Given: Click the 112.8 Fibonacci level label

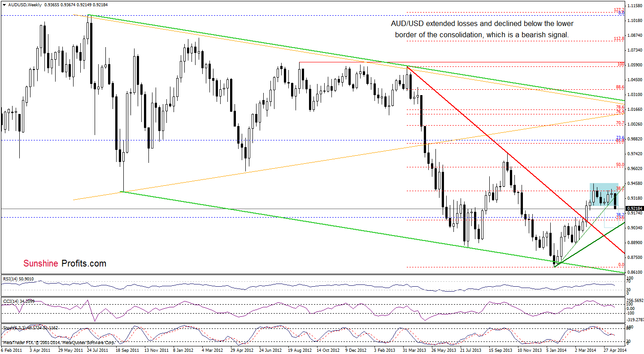Looking at the screenshot, I should (x=619, y=39).
